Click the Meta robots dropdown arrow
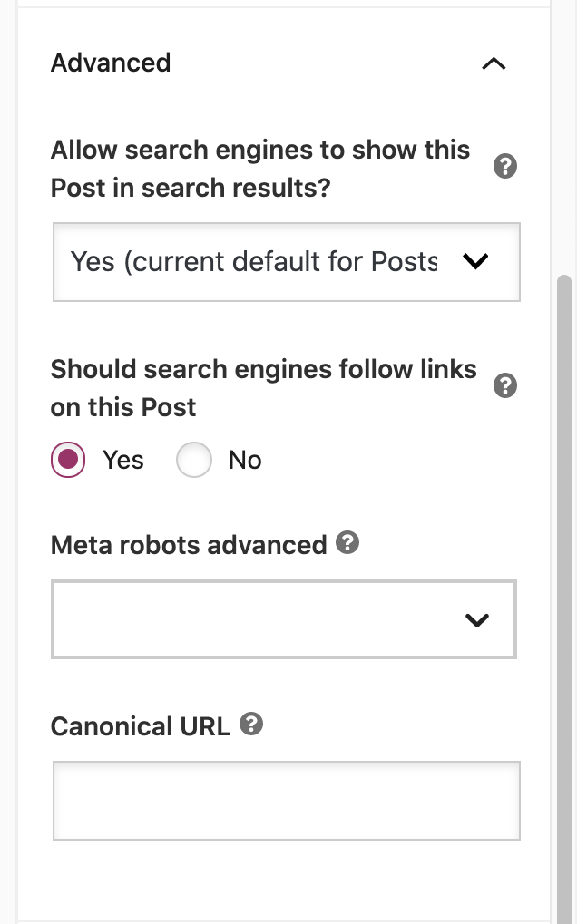Screen dimensions: 577x924 pos(476,620)
